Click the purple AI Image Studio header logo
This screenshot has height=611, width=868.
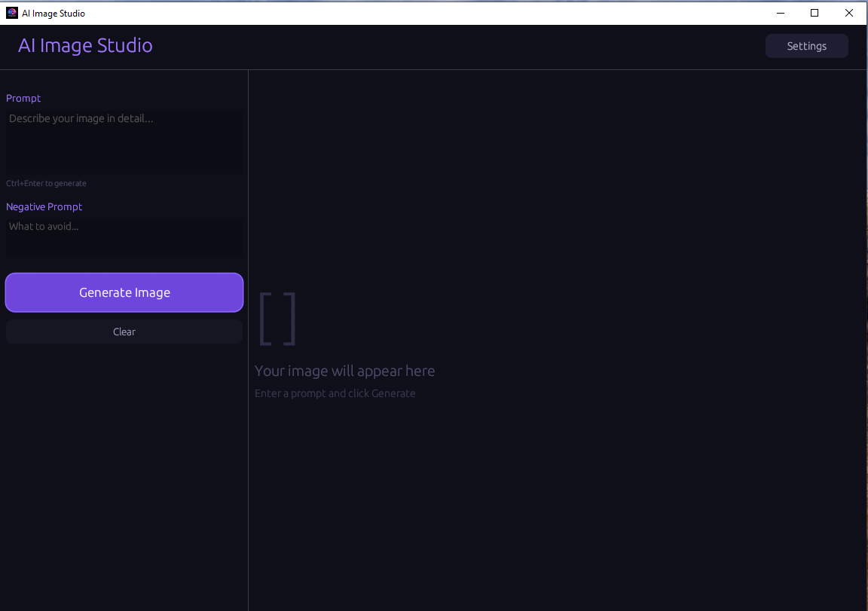85,45
